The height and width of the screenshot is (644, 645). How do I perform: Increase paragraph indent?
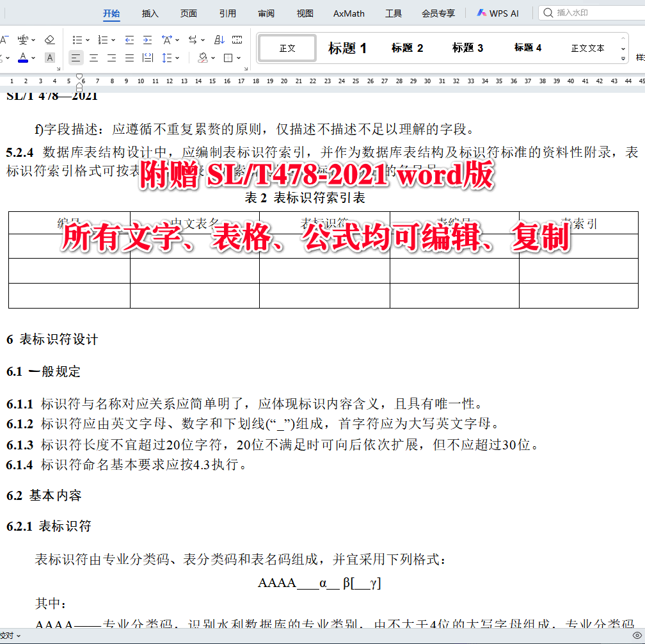click(x=148, y=39)
